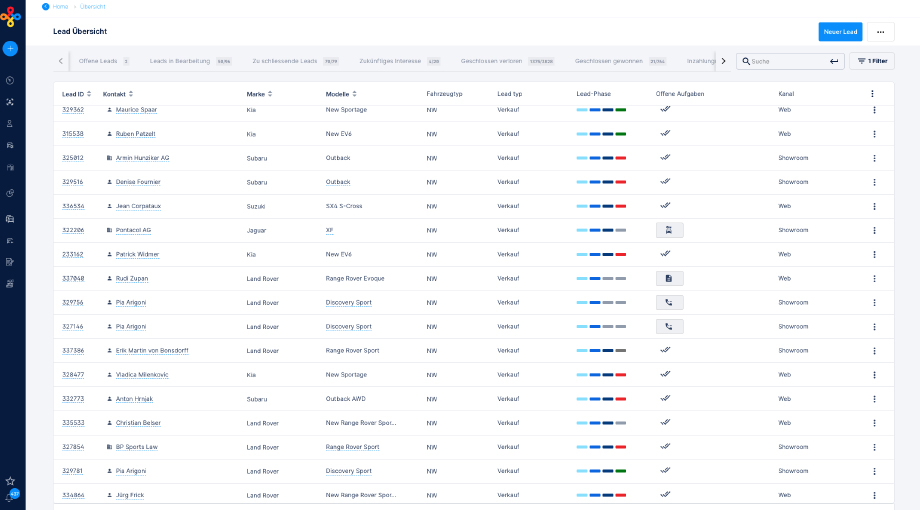Sort the table by Kontakt column

(118, 94)
